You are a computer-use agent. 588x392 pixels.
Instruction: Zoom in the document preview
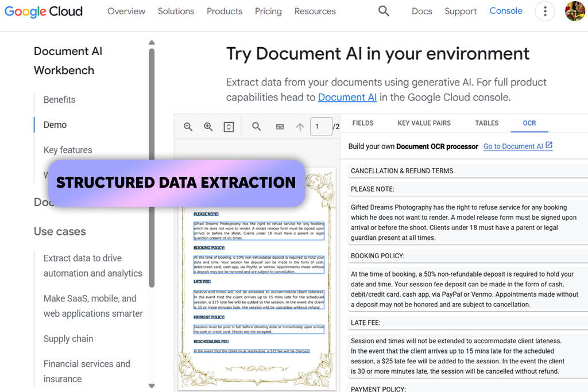pyautogui.click(x=208, y=127)
